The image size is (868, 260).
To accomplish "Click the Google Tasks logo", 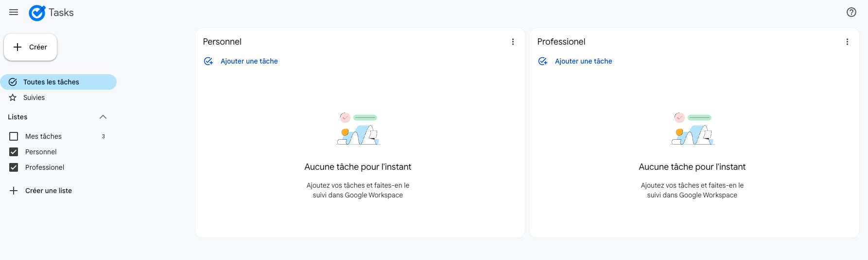I will pyautogui.click(x=37, y=13).
